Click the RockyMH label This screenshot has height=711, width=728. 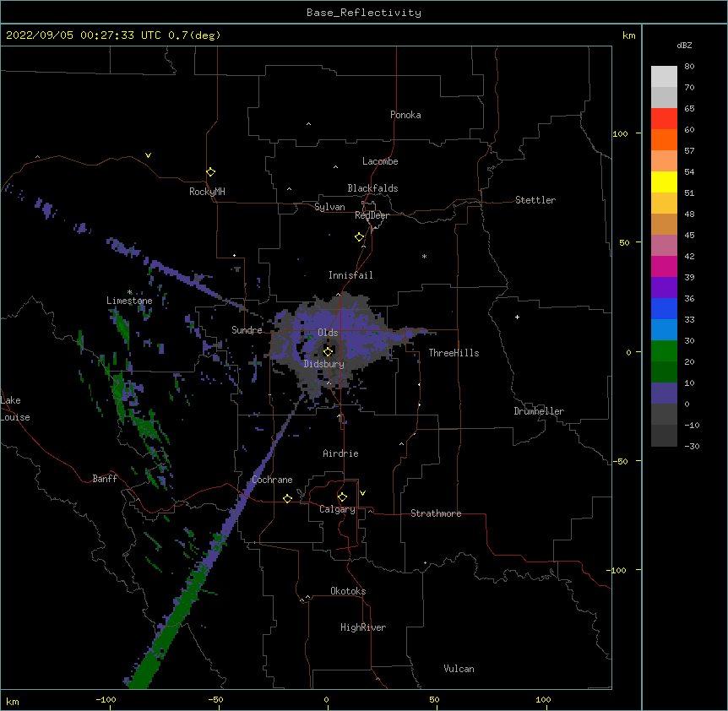207,191
